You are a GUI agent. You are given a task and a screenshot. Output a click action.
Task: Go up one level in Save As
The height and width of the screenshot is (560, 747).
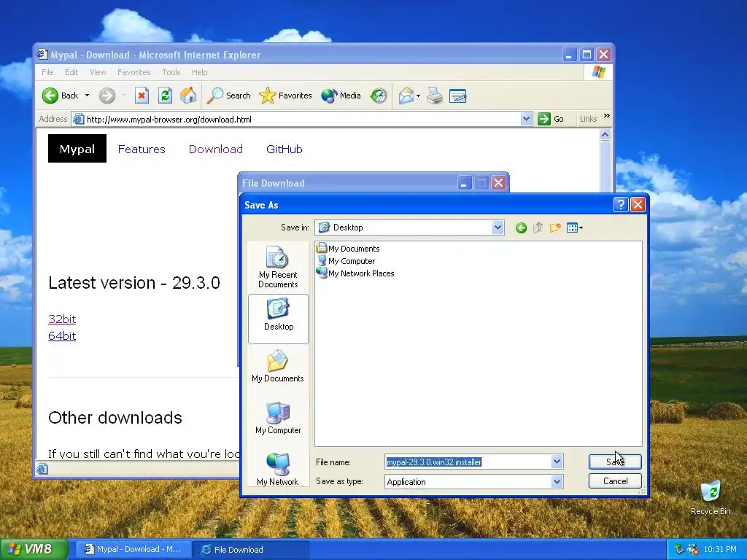(538, 228)
